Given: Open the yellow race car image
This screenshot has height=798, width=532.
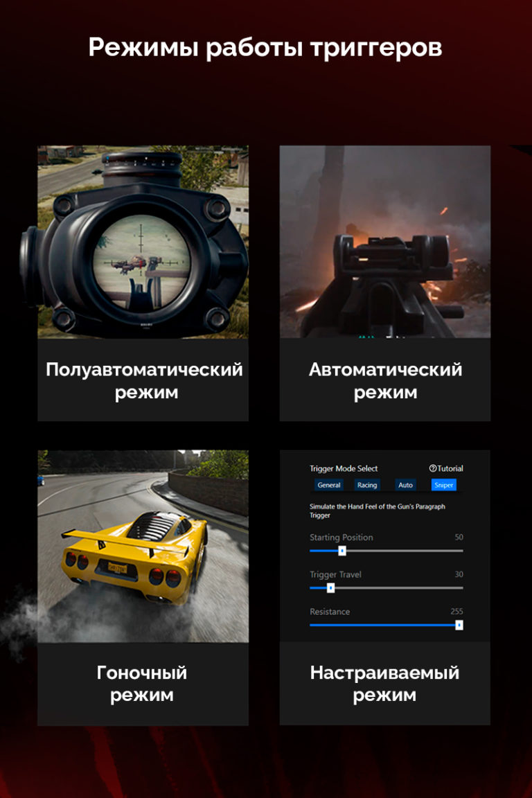Looking at the screenshot, I should (x=143, y=546).
